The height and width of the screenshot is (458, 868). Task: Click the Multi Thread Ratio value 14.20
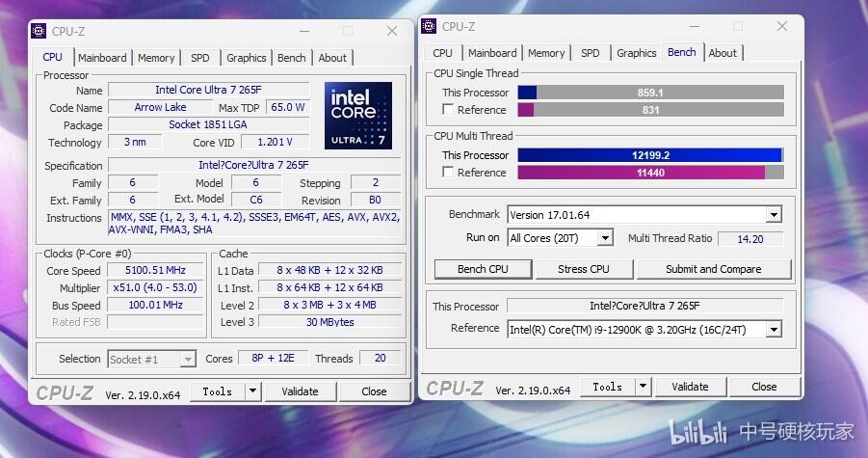click(x=750, y=239)
